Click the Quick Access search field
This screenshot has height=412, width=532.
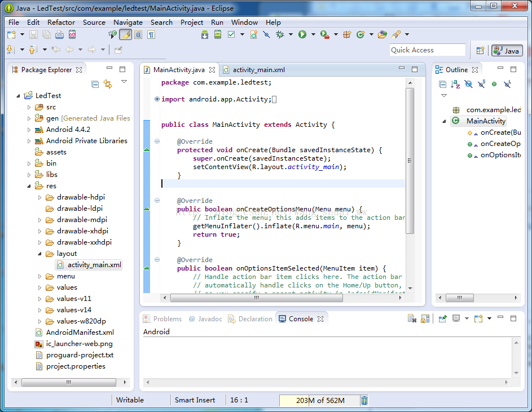point(428,50)
